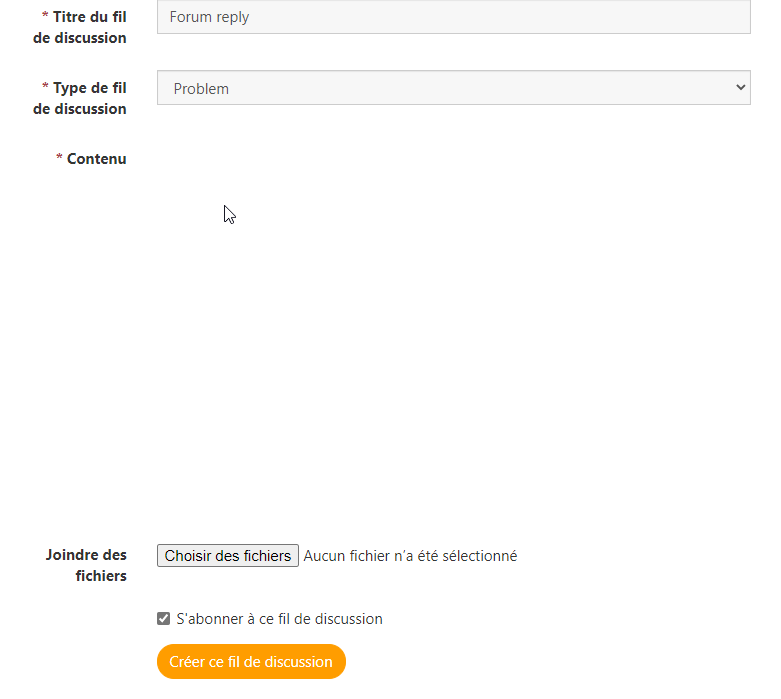The width and height of the screenshot is (781, 699).
Task: Open the Type de fil de discussion dropdown
Action: click(x=453, y=88)
